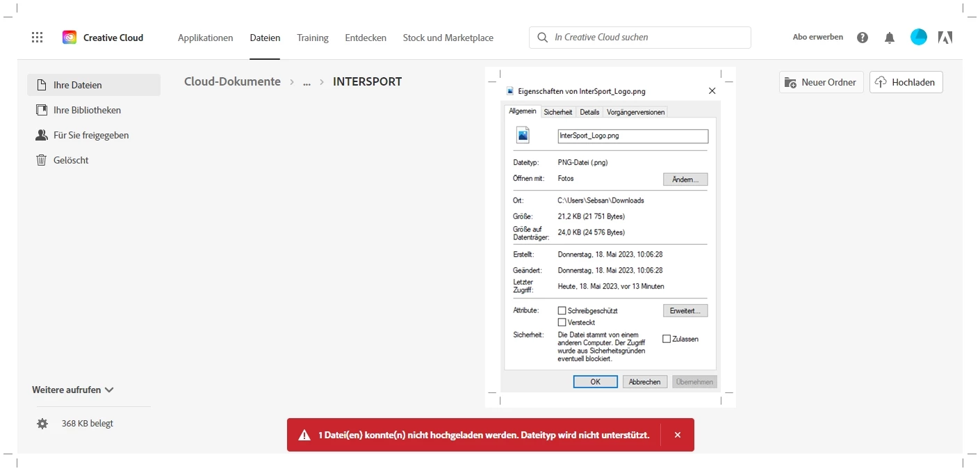Click the Ändern... button
Viewport: 980px width, 471px height.
pos(685,179)
